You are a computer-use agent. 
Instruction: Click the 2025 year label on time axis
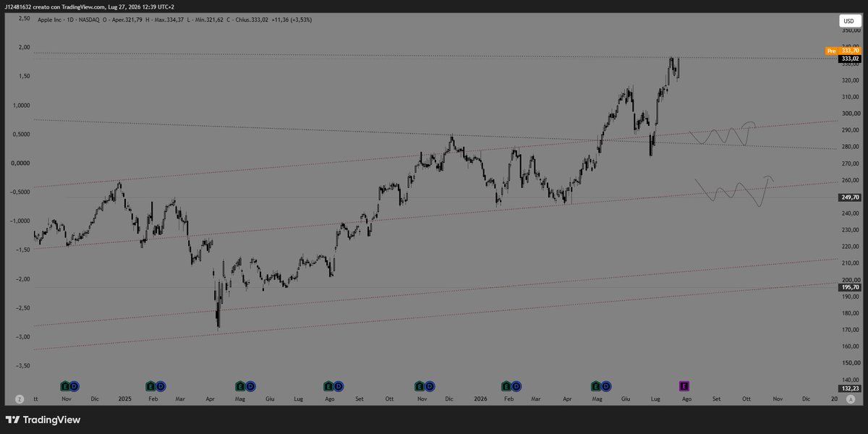[124, 399]
